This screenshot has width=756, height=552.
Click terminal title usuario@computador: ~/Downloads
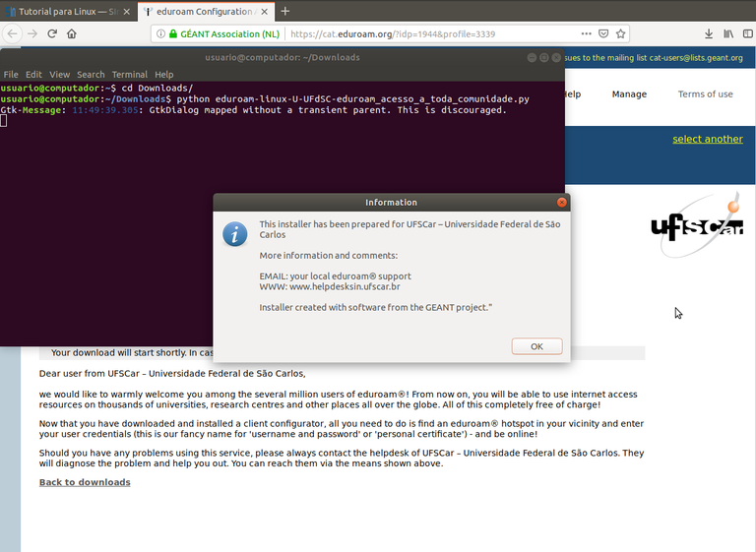pyautogui.click(x=283, y=57)
